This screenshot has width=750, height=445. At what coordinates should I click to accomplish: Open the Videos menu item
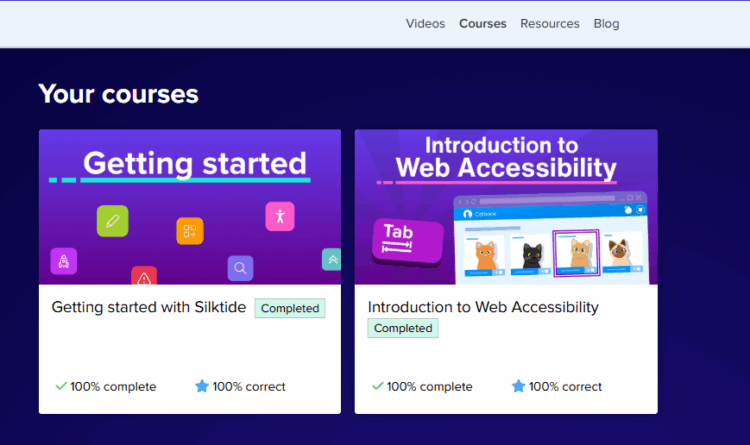(x=425, y=23)
